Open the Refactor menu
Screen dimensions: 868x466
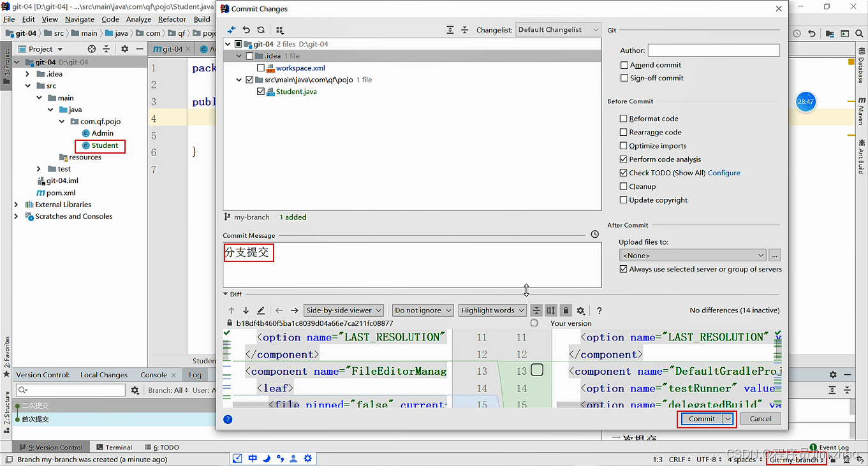[x=172, y=19]
